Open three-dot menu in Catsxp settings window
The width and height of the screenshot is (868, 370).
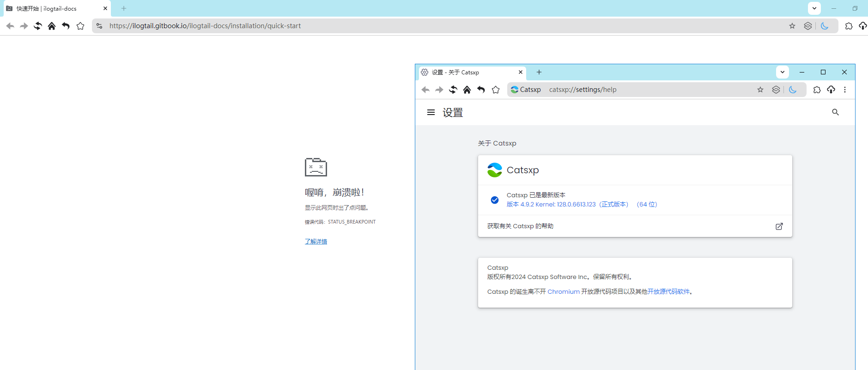[x=845, y=90]
